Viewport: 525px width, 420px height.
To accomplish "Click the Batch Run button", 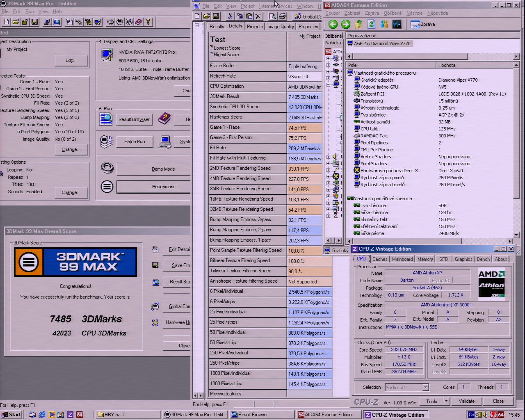I will [135, 142].
